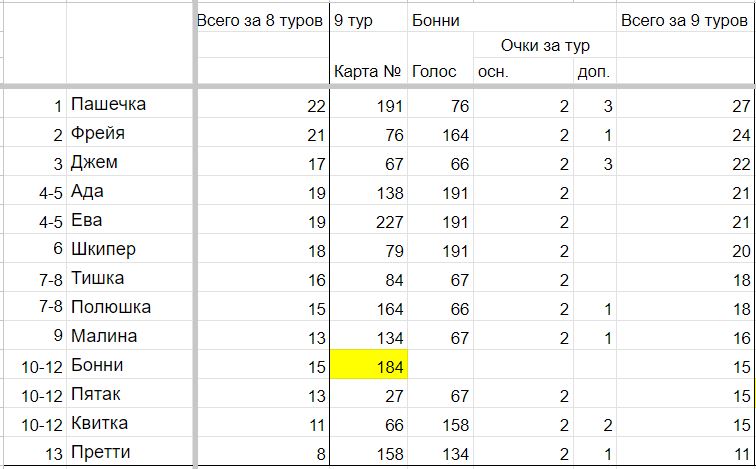Select the Всего за 9 туров header
Viewport: 756px width, 469px height.
[x=685, y=20]
